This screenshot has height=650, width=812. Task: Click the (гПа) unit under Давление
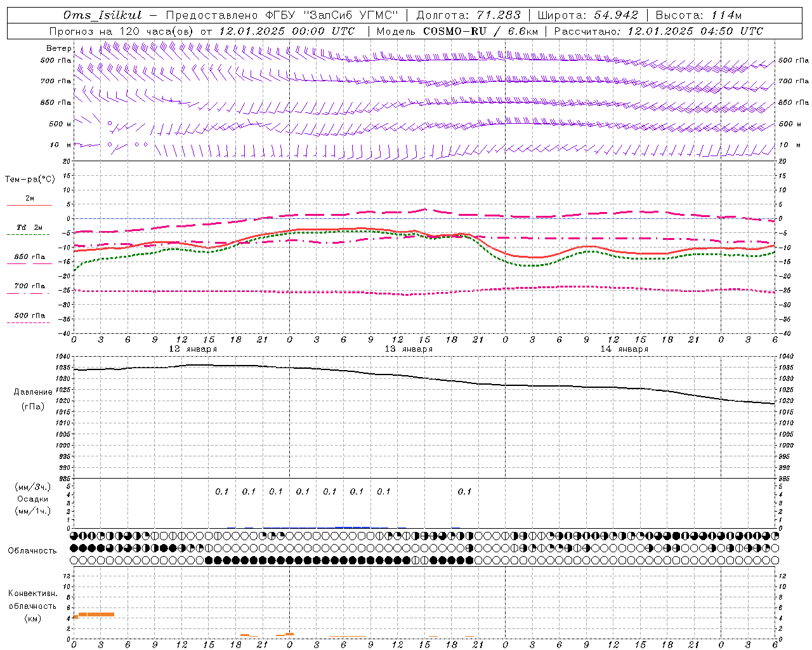[x=33, y=406]
